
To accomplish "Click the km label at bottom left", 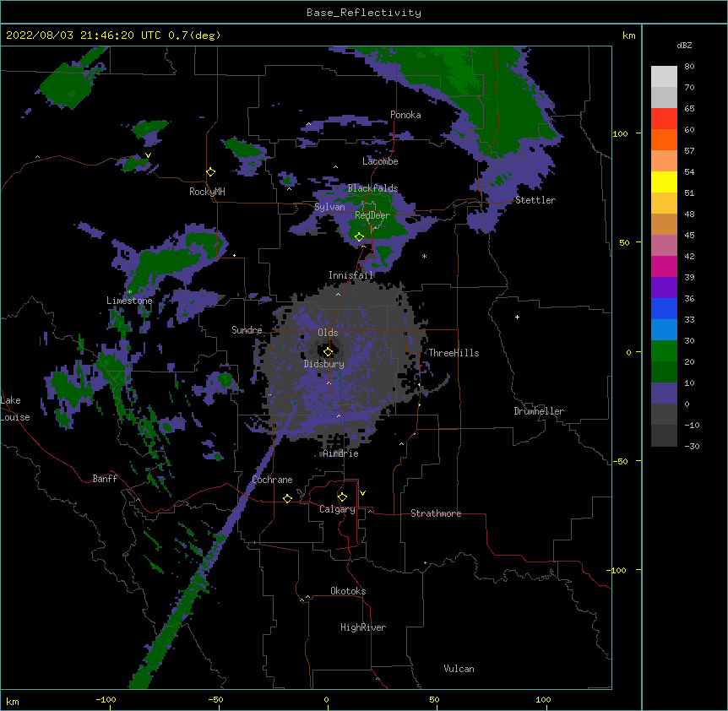I will (13, 702).
